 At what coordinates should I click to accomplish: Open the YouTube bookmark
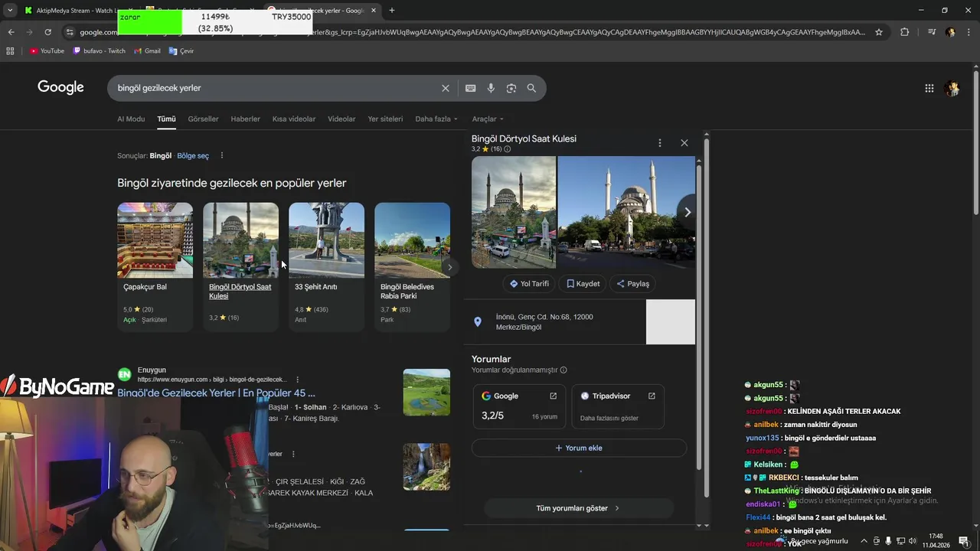47,51
